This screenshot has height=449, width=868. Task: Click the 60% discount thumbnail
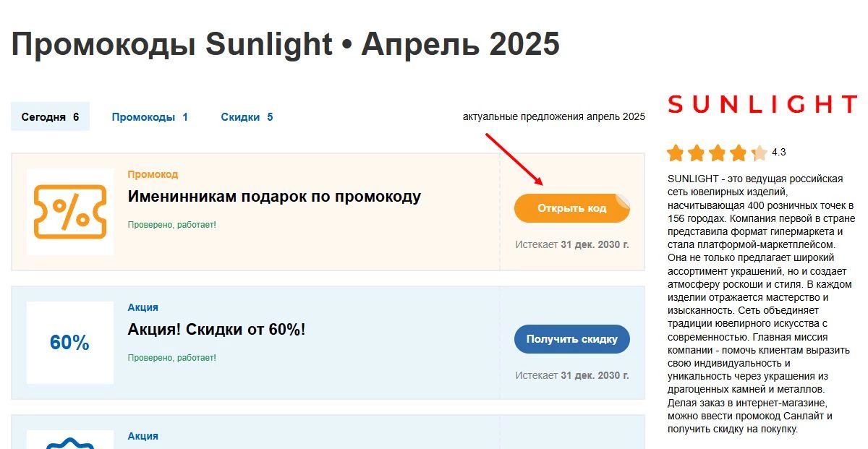click(x=69, y=343)
